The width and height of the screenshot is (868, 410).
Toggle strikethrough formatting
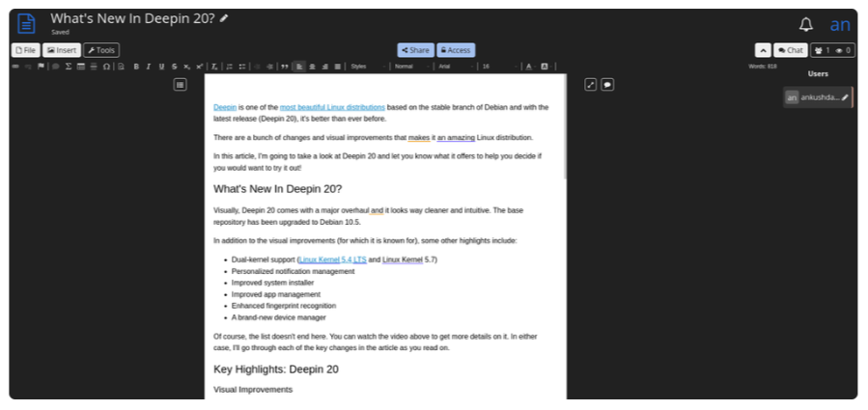click(x=175, y=67)
